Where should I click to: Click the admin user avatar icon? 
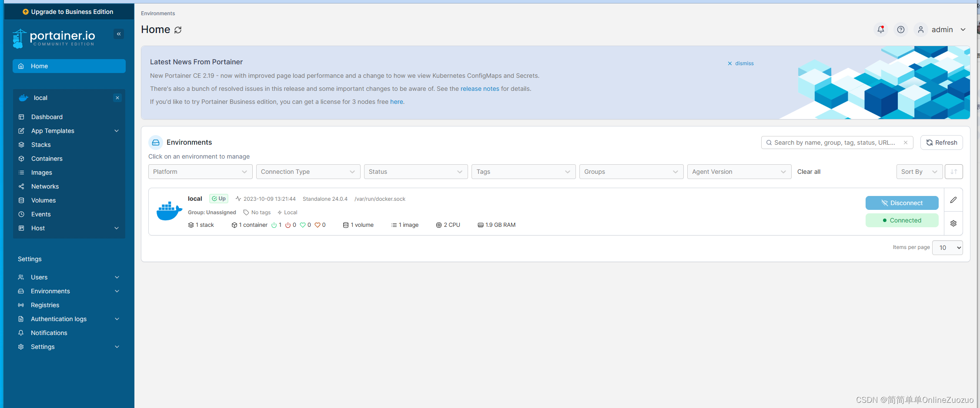[921, 30]
